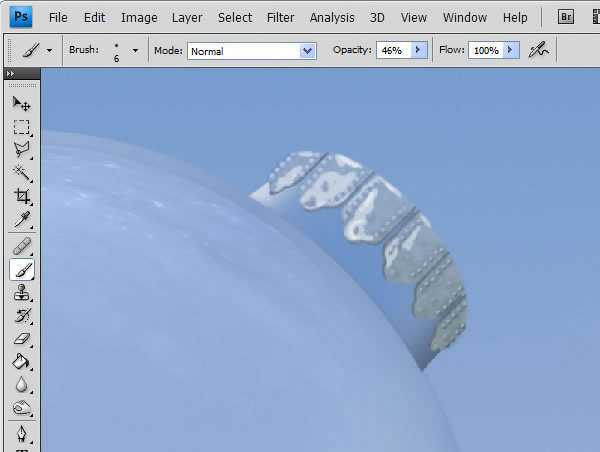Open the tool preset picker
The width and height of the screenshot is (600, 452).
pos(49,51)
